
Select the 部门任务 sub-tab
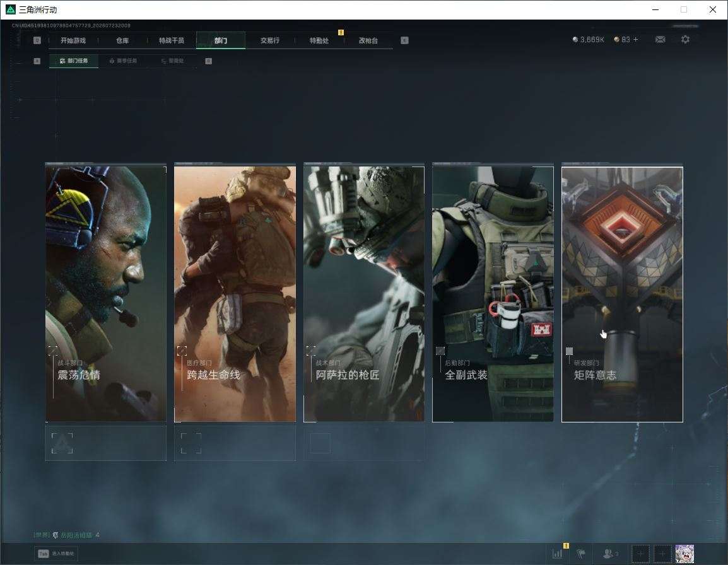click(x=73, y=61)
